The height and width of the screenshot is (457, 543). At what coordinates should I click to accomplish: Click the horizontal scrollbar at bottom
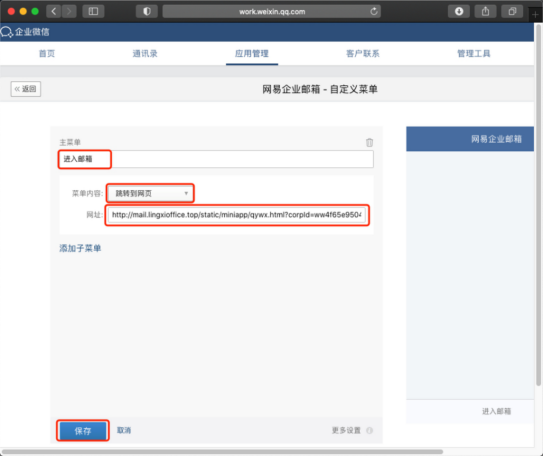[223, 451]
